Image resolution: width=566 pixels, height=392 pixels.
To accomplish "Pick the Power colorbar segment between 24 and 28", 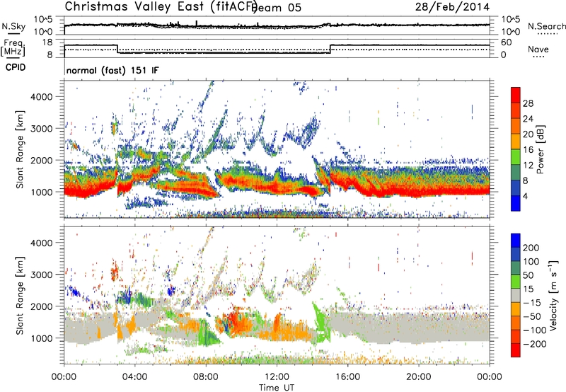I will 516,110.
